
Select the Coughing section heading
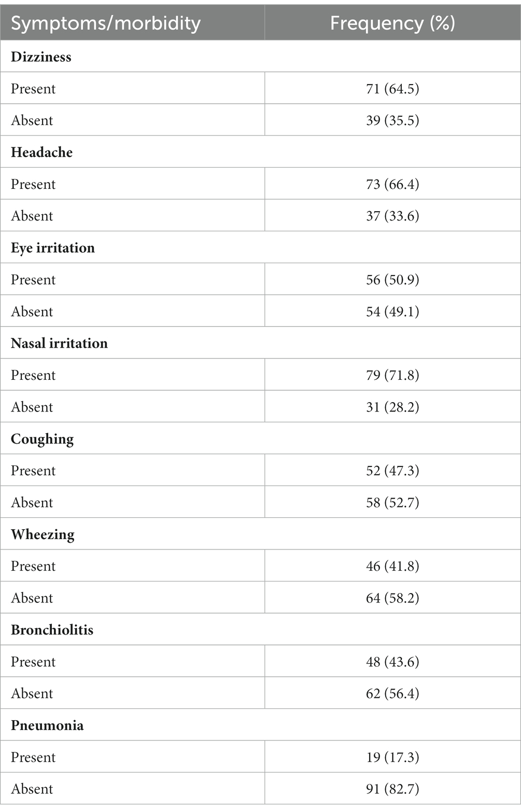[42, 439]
